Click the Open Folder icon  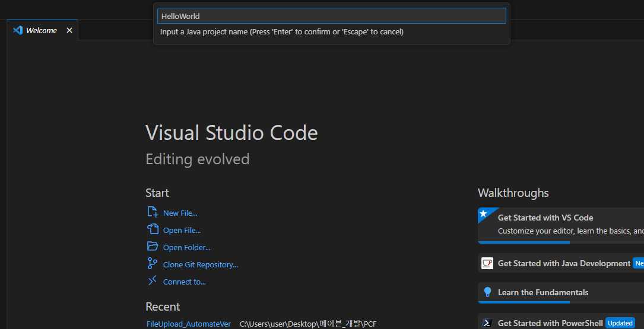coord(153,246)
